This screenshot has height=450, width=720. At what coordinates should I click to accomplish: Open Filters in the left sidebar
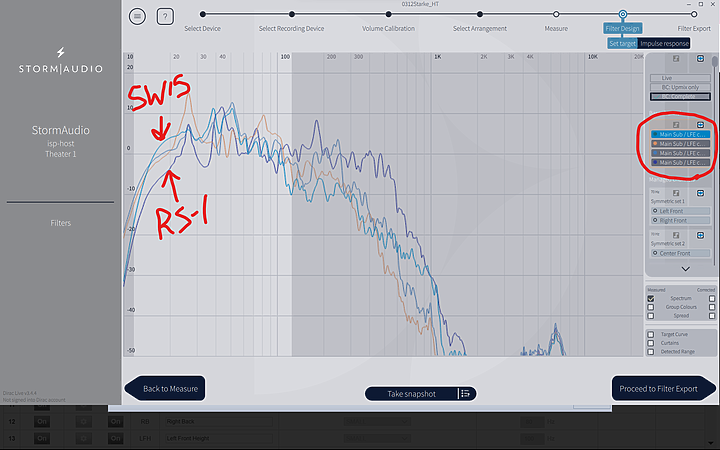coord(61,223)
